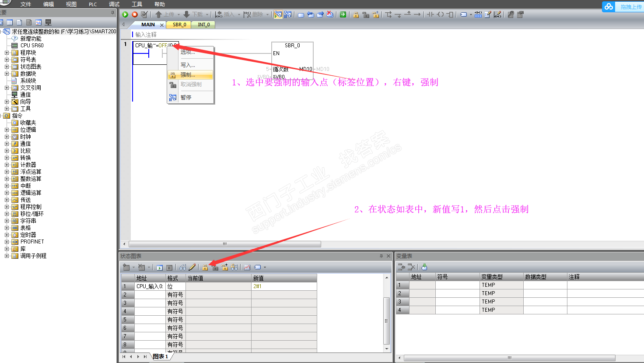Expand the 状态图表 tree node

7,67
